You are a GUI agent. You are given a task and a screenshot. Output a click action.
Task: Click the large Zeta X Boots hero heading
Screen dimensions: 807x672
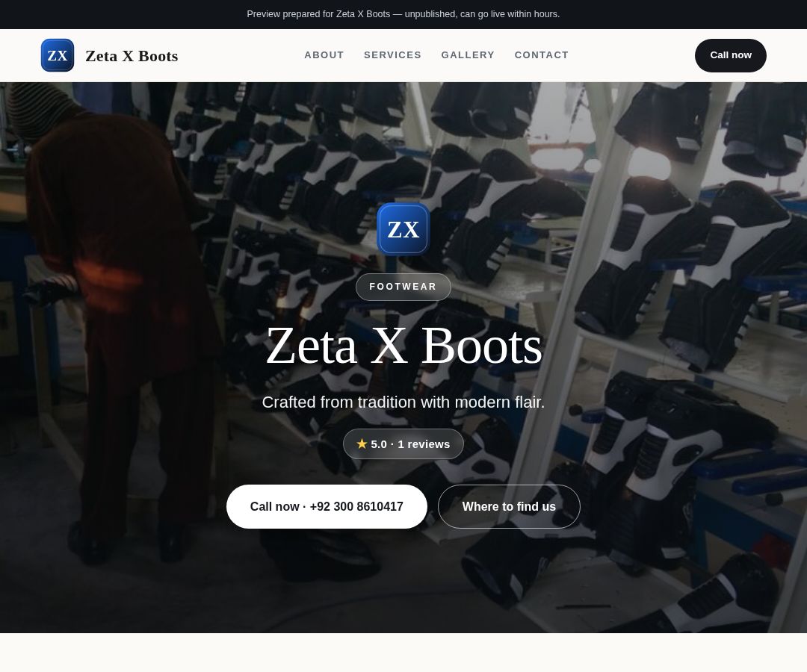point(403,346)
